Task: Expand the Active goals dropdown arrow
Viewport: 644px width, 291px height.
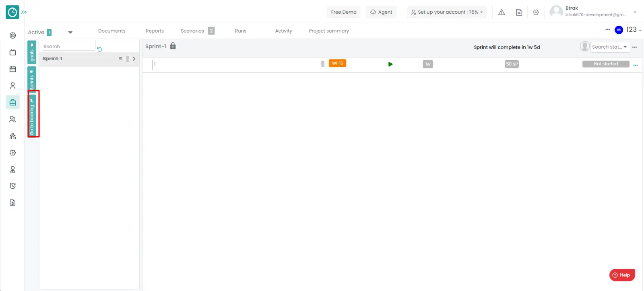Action: point(70,32)
